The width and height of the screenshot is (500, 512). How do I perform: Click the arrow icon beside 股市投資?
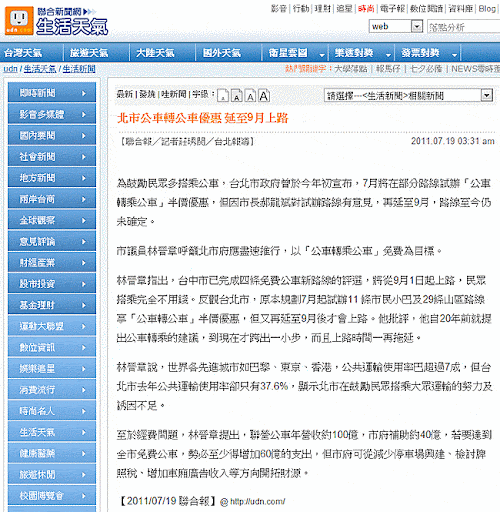click(84, 284)
